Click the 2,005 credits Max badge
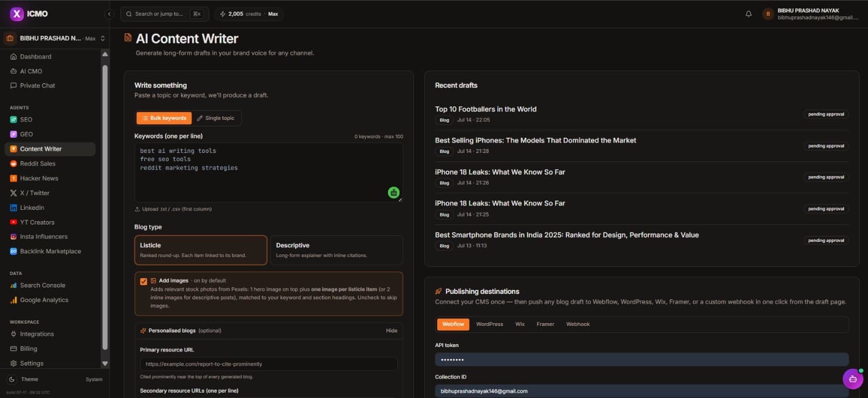868x398 pixels. coord(249,14)
